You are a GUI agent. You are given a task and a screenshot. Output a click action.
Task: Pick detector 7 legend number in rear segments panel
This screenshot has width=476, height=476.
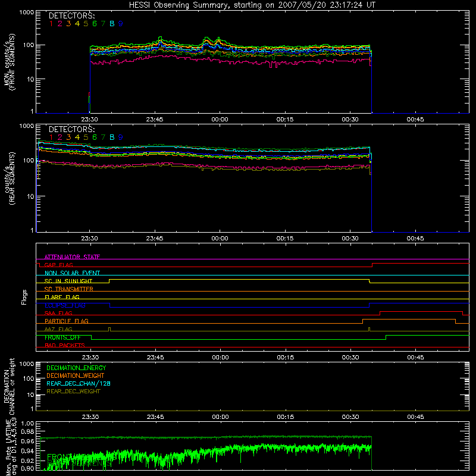(x=103, y=137)
